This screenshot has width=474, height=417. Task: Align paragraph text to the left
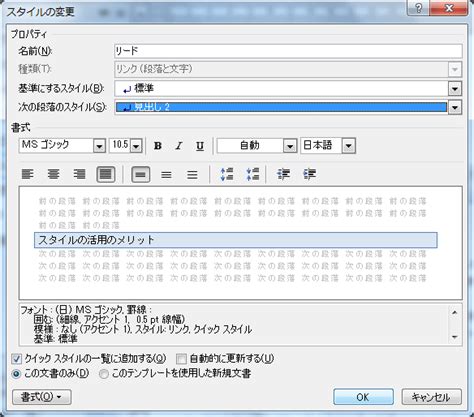click(28, 174)
